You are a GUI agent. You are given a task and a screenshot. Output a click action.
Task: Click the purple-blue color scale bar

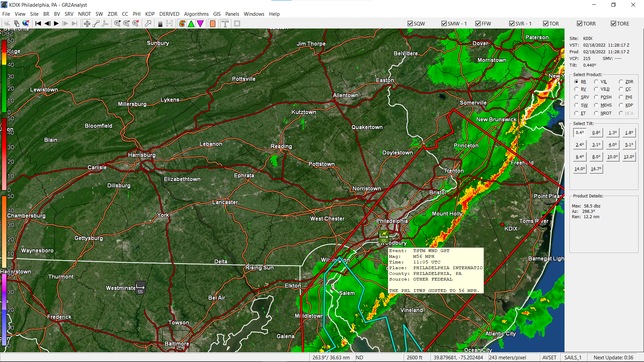pyautogui.click(x=4, y=310)
